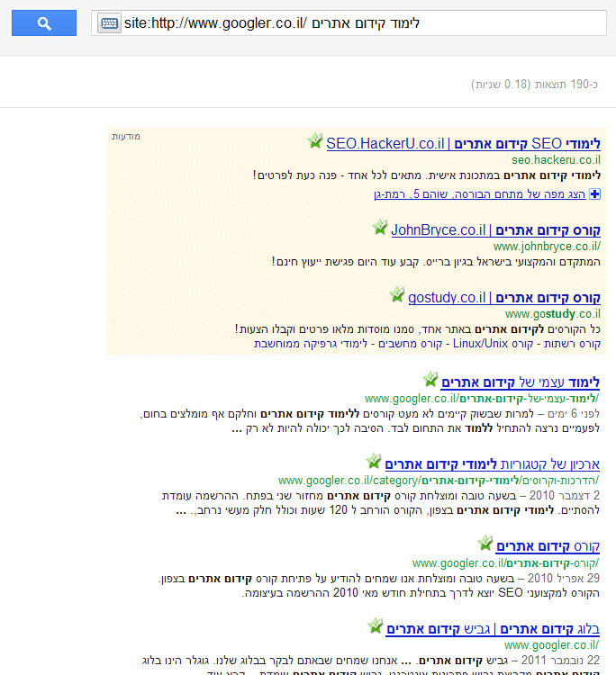The height and width of the screenshot is (675, 616).
Task: Open map link הצג מפה של מתחם הבורסה
Action: [479, 194]
